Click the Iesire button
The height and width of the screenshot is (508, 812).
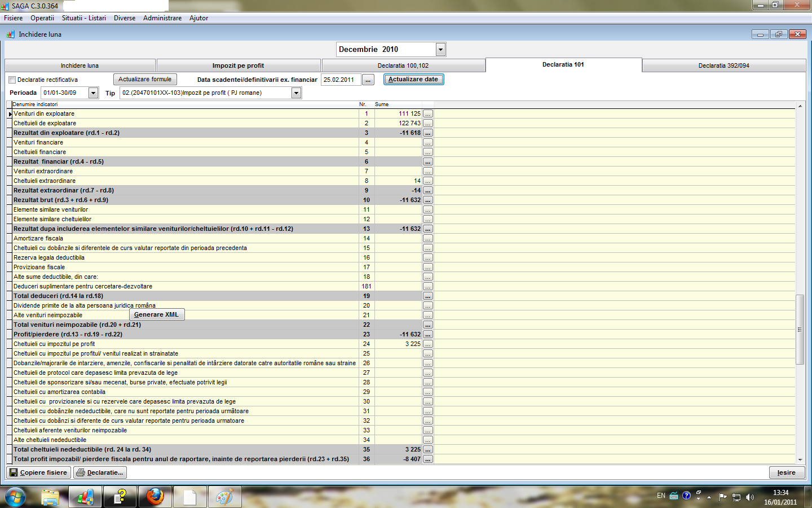click(x=787, y=472)
